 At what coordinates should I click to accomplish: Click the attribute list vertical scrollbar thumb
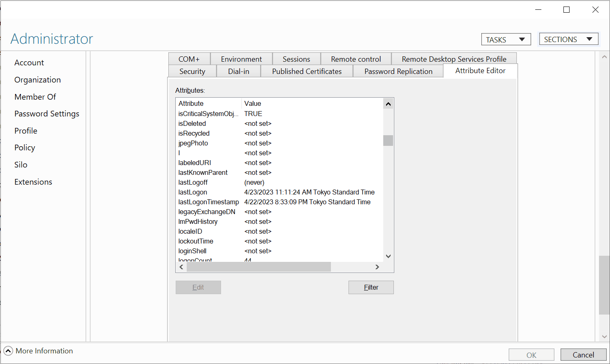pos(388,141)
